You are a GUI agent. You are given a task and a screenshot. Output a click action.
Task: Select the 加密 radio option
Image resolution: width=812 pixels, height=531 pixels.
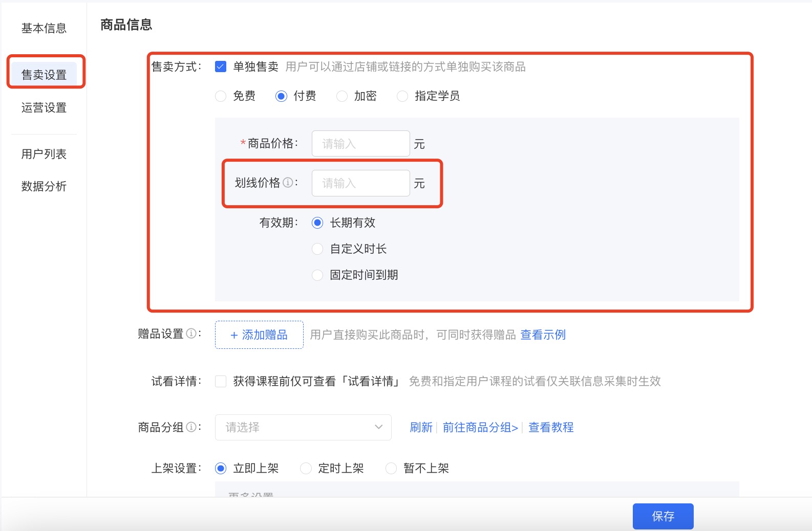342,96
